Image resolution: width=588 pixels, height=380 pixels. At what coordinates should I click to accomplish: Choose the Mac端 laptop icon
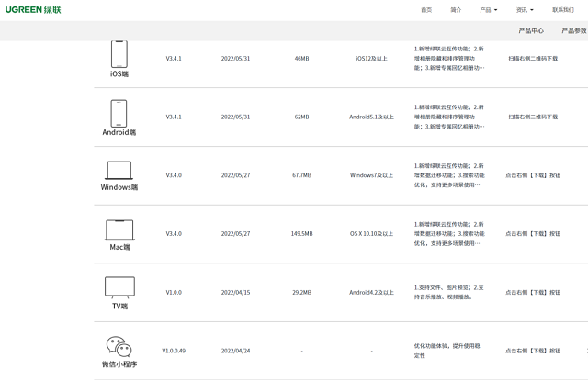click(x=119, y=229)
